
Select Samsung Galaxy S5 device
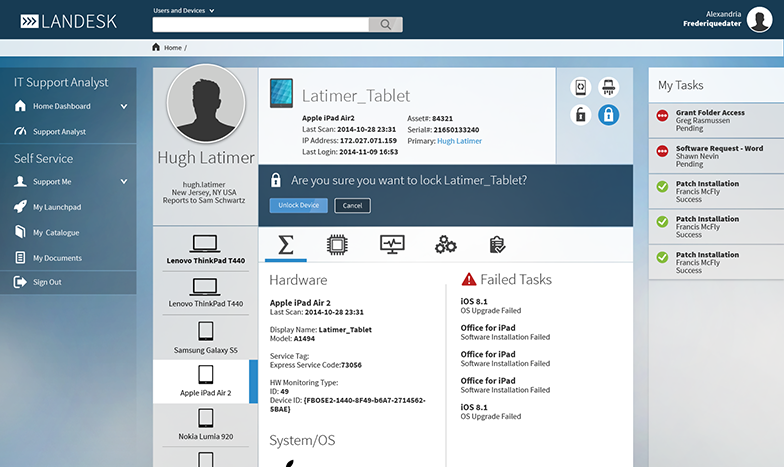coord(205,337)
